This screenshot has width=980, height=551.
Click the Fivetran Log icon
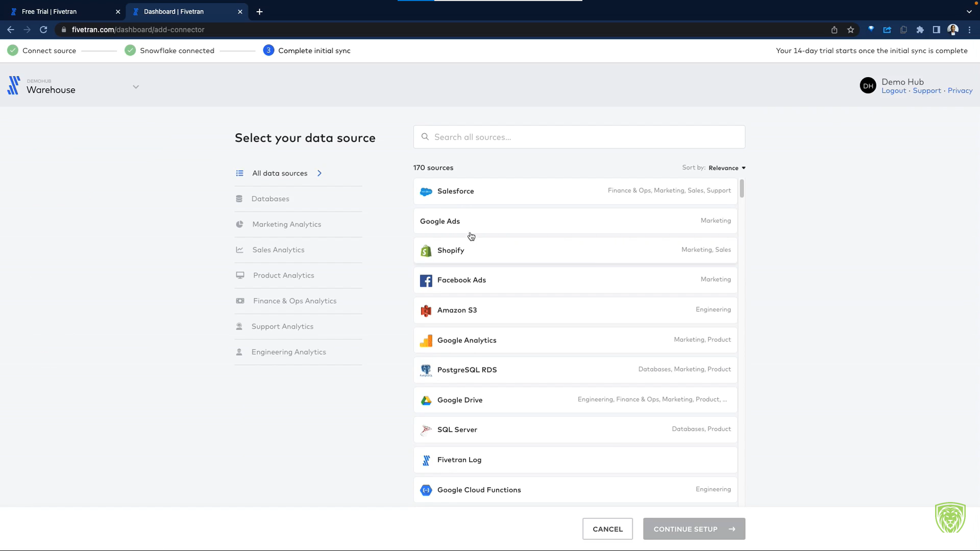pos(426,460)
